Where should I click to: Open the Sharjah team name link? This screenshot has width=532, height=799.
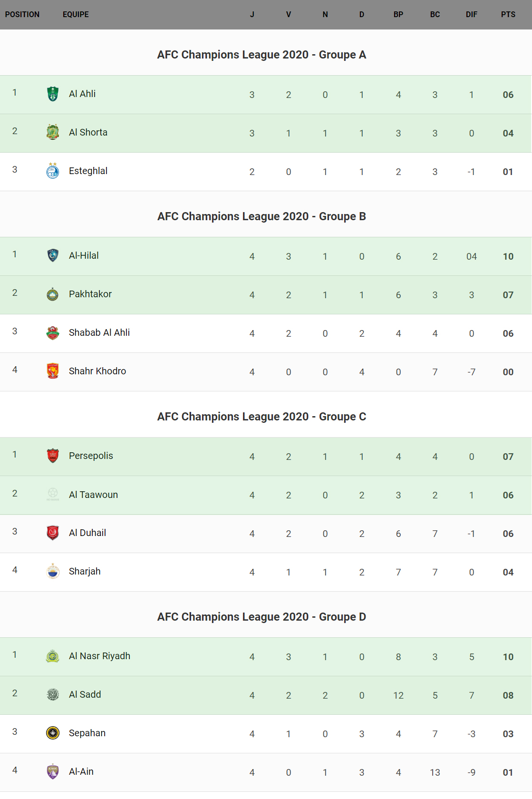coord(85,571)
